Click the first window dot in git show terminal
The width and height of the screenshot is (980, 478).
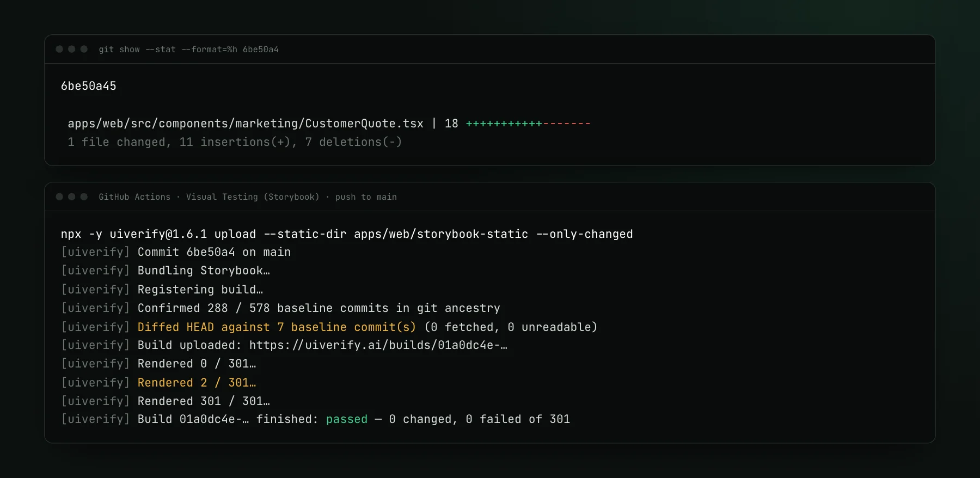[59, 49]
